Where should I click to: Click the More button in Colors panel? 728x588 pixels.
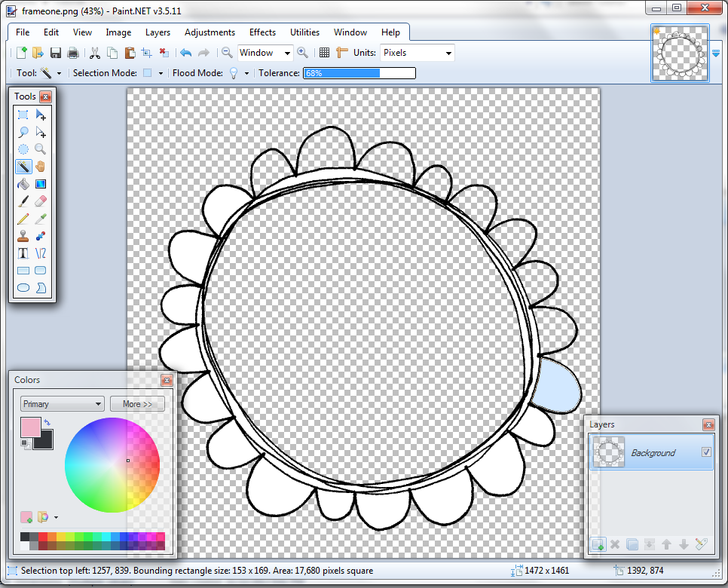137,403
